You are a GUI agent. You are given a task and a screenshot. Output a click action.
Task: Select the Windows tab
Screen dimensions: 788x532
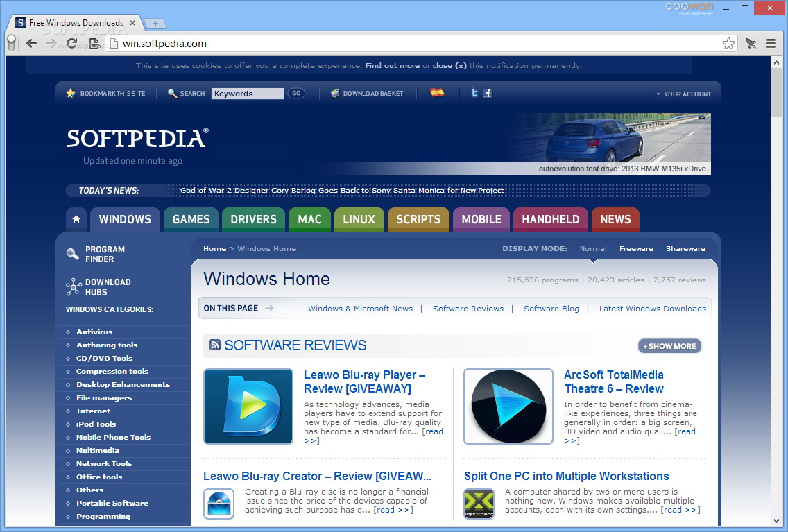tap(125, 220)
